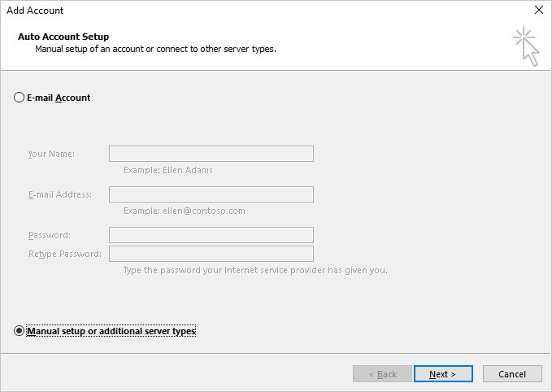
Task: Select the Manual setup radio button
Action: pyautogui.click(x=20, y=331)
